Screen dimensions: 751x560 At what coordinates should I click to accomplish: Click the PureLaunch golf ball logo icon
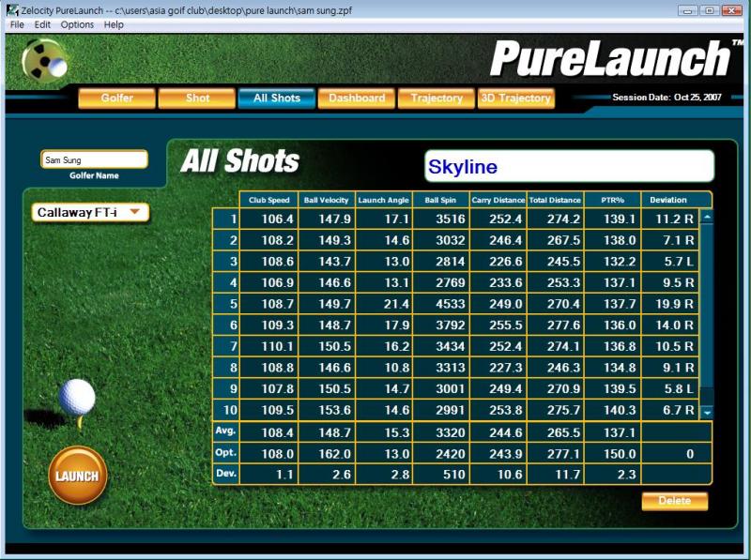pos(44,63)
